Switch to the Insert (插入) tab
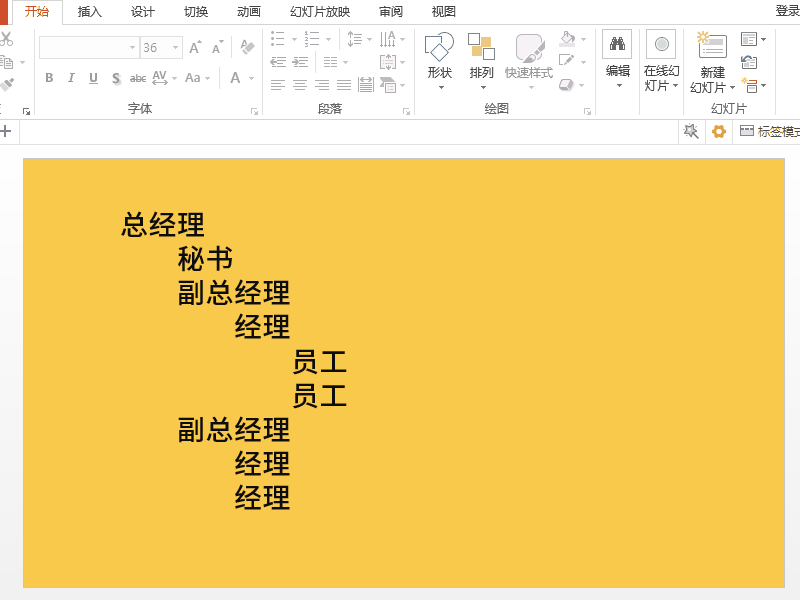 [x=90, y=12]
